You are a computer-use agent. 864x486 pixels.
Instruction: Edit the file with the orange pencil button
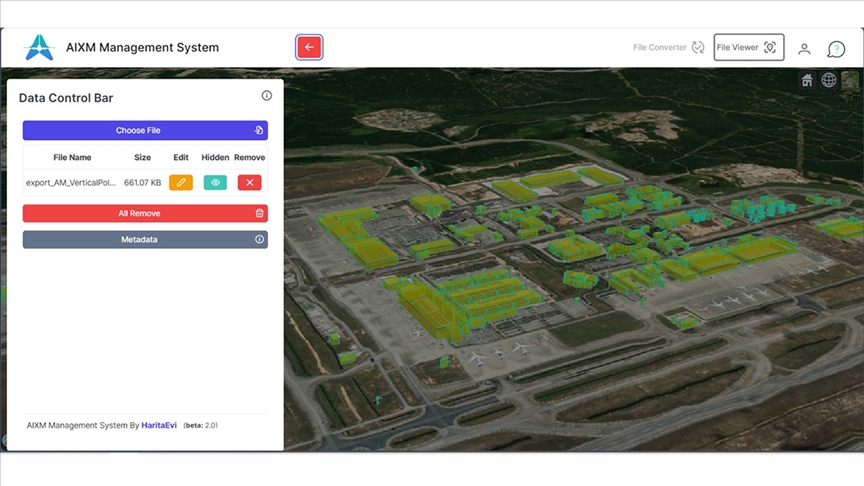(x=181, y=182)
